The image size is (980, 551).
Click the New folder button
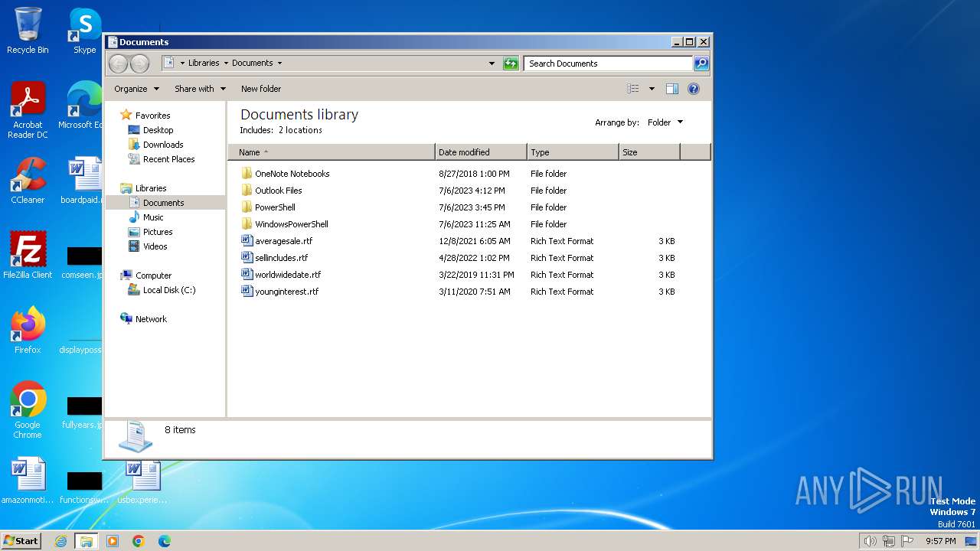(261, 89)
